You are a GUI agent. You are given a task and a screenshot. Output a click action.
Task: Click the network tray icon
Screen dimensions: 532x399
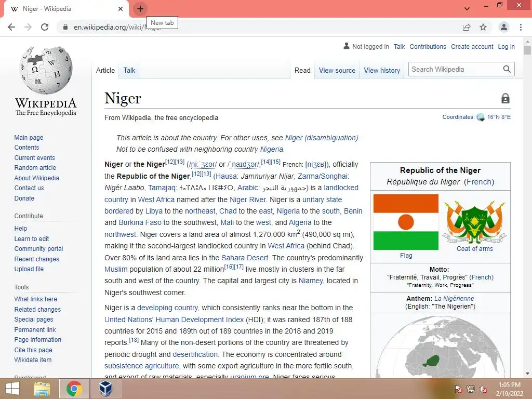(470, 389)
